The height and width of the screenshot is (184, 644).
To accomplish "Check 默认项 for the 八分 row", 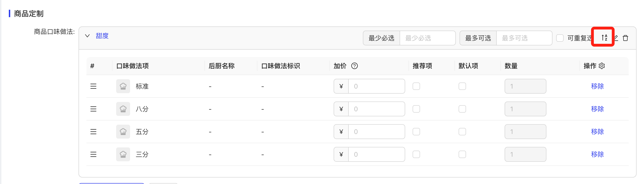I will tap(462, 109).
